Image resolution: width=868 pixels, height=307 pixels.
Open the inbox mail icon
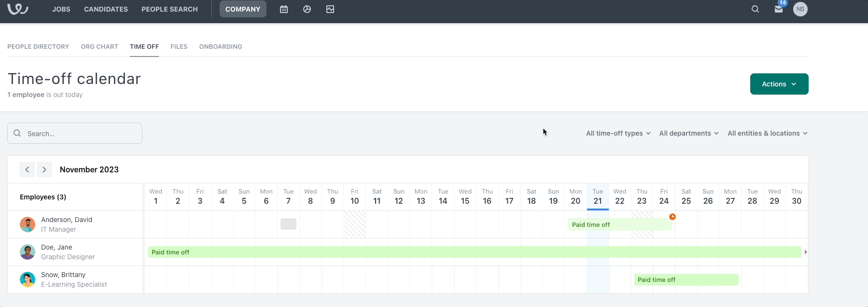[x=779, y=9]
